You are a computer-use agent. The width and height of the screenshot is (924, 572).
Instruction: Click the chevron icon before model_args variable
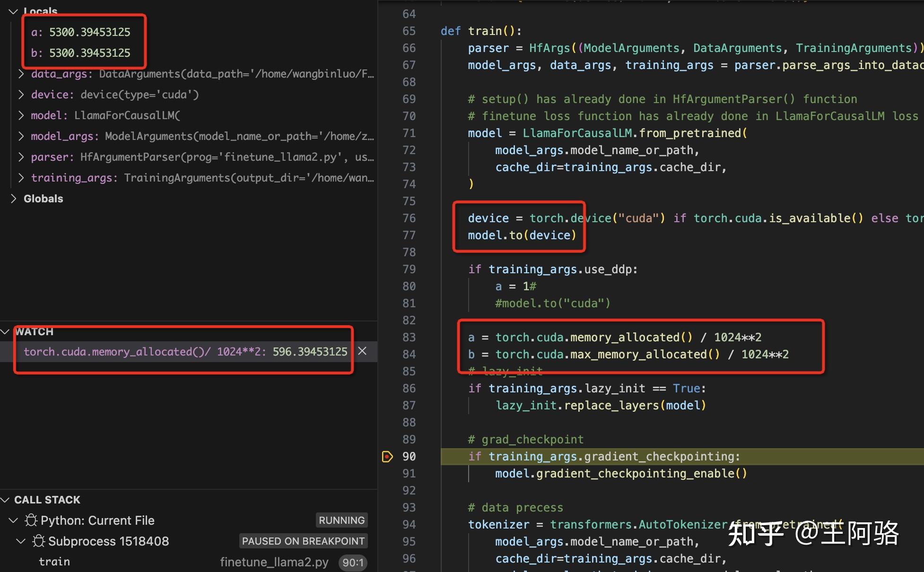pyautogui.click(x=21, y=136)
